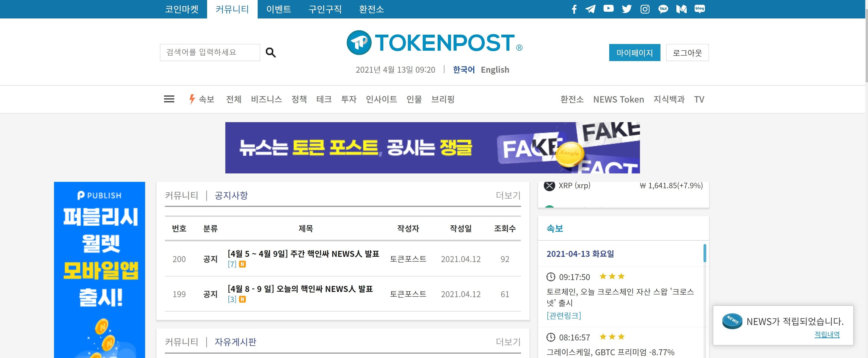Open the 속보 news category

tap(207, 99)
